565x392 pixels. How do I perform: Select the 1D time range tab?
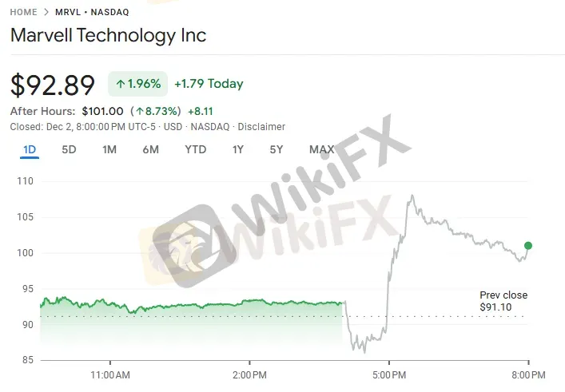click(x=30, y=149)
